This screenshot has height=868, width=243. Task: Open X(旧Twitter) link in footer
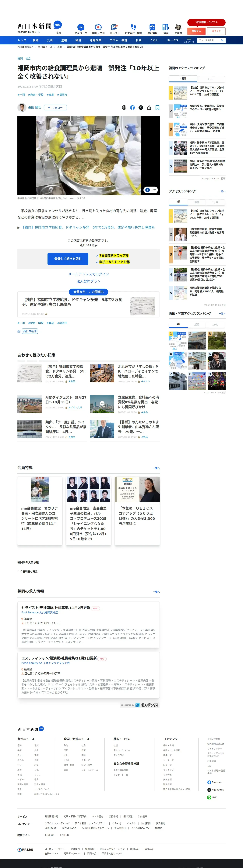coord(216,790)
